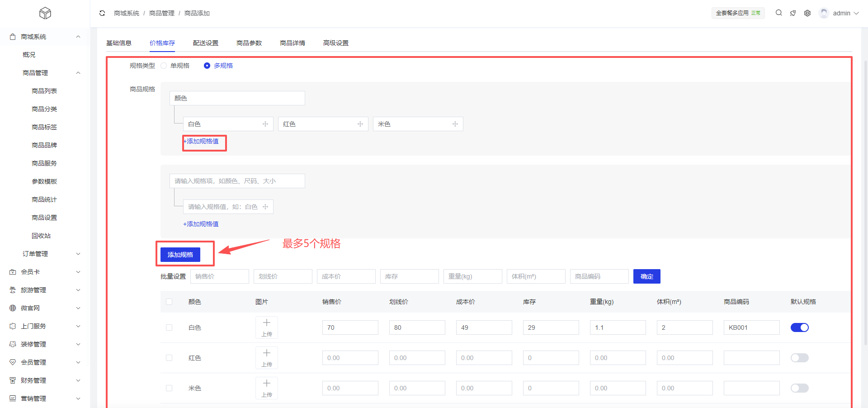Select the 单规格 radio option
This screenshot has width=868, height=408.
pos(164,66)
